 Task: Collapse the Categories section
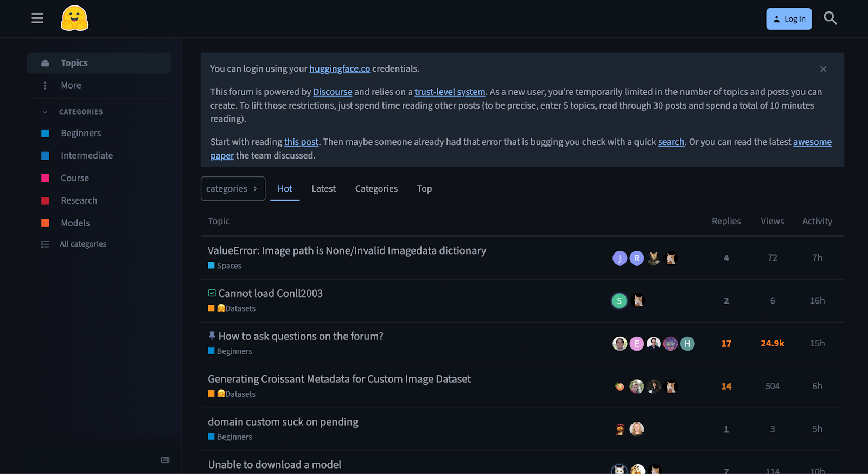coord(45,111)
